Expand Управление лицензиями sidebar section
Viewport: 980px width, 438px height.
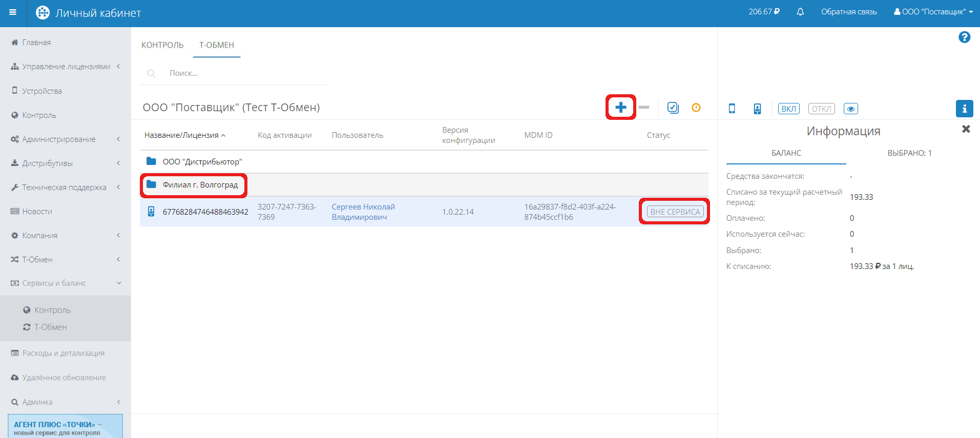66,67
